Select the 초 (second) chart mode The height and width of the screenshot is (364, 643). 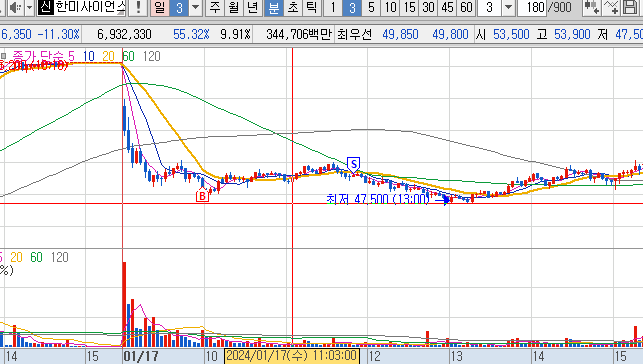coord(293,7)
